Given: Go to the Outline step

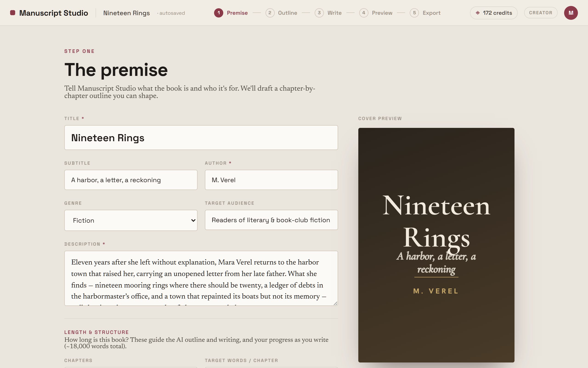Looking at the screenshot, I should (281, 13).
